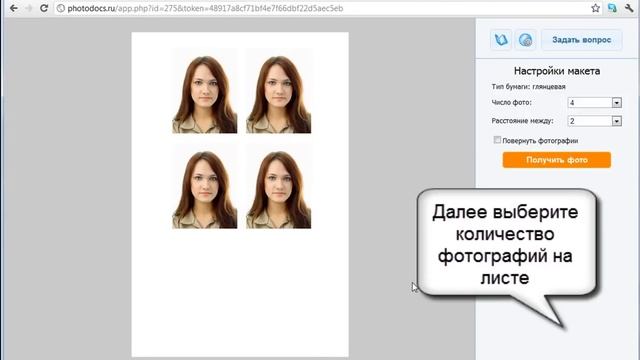The width and height of the screenshot is (640, 360).
Task: Select the bottom-right portrait photo on the sheet
Action: [x=278, y=186]
